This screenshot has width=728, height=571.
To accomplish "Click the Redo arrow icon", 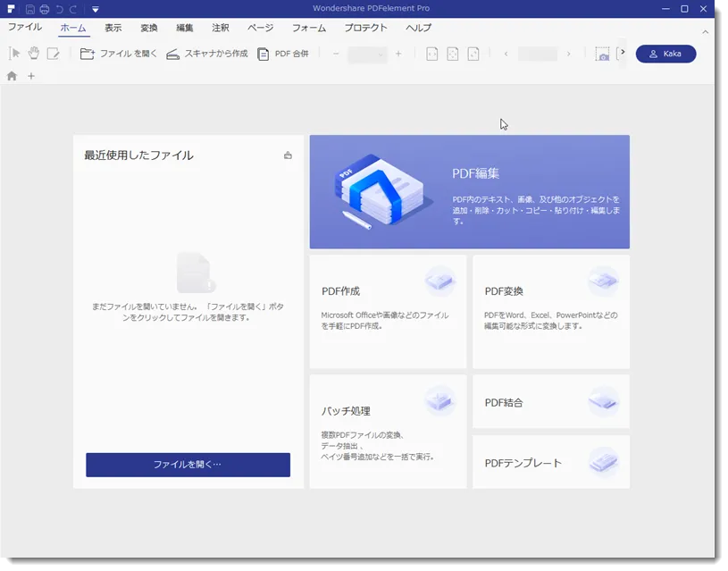I will coord(73,9).
